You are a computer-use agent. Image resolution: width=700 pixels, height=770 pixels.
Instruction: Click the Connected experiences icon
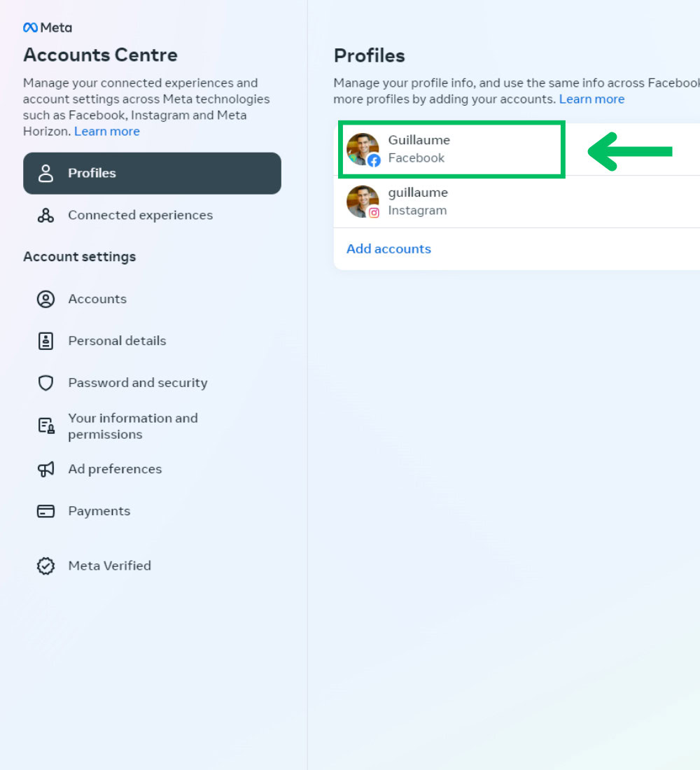tap(45, 216)
